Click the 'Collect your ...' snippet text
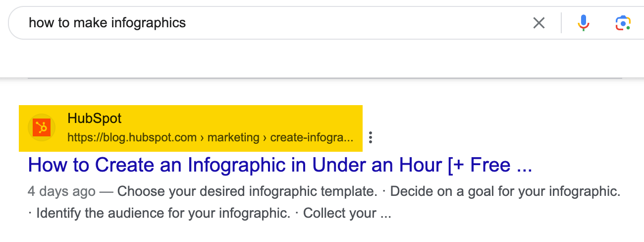644x242 pixels. tap(347, 214)
